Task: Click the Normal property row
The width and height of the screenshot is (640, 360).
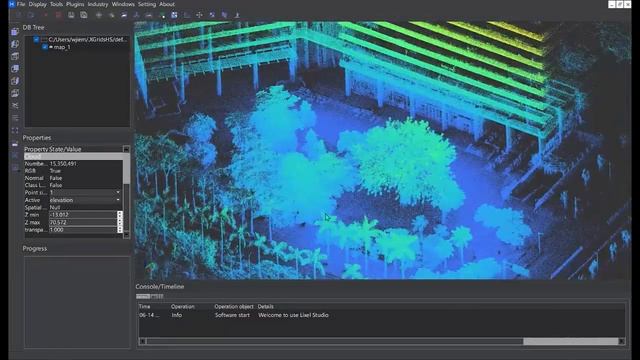Action: pos(73,178)
